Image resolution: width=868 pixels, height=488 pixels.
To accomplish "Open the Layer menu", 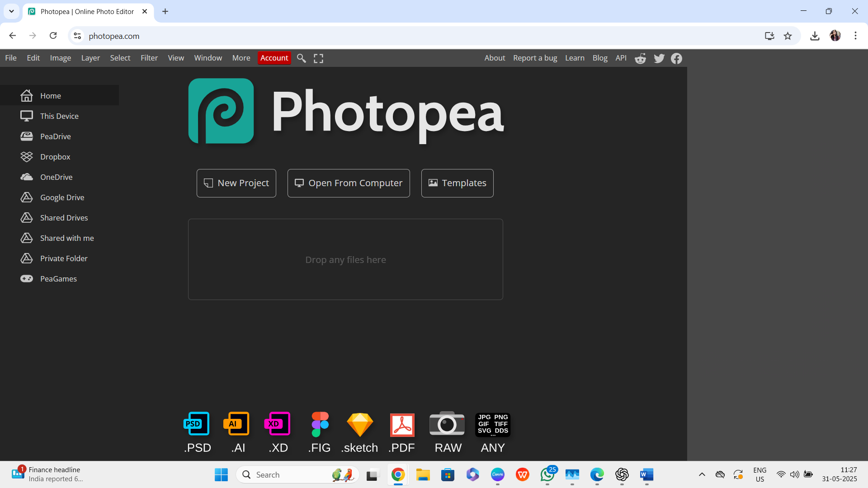I will pos(90,58).
